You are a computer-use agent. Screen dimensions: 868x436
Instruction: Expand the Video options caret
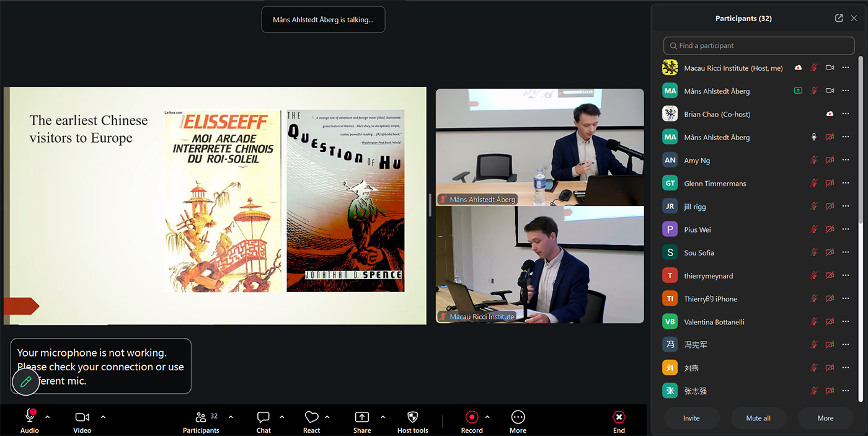tap(103, 417)
